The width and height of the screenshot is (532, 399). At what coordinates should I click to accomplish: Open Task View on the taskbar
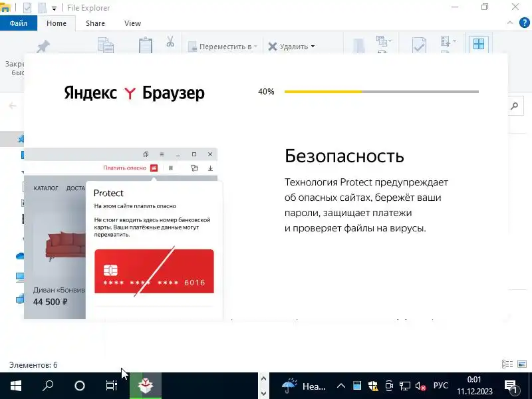[111, 386]
